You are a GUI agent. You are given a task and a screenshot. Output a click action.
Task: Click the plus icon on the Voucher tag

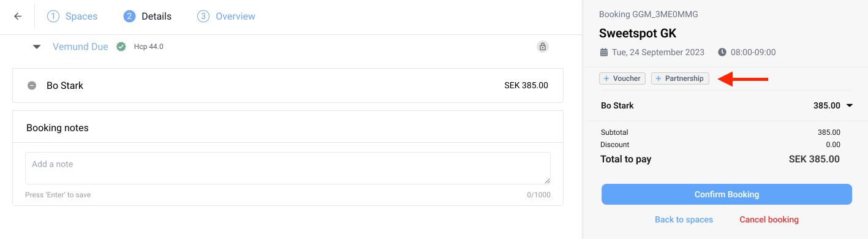tap(606, 78)
